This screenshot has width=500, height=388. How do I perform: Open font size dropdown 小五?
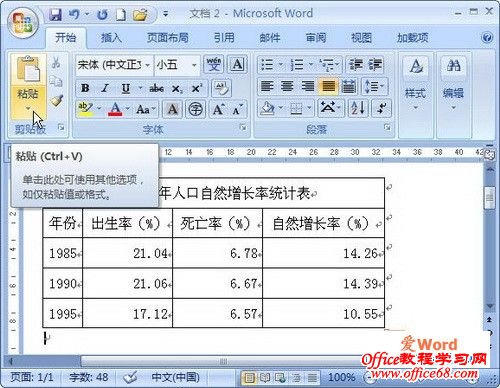point(194,65)
